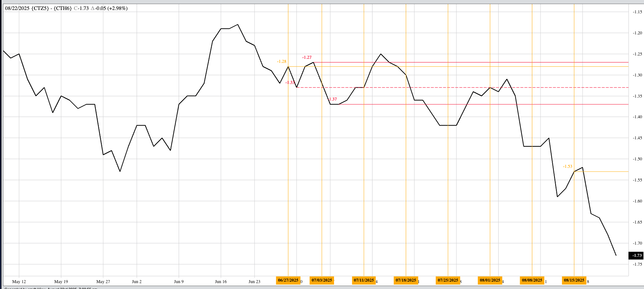Image resolution: width=644 pixels, height=289 pixels.
Task: Click the May 12 x-axis label
Action: [19, 282]
